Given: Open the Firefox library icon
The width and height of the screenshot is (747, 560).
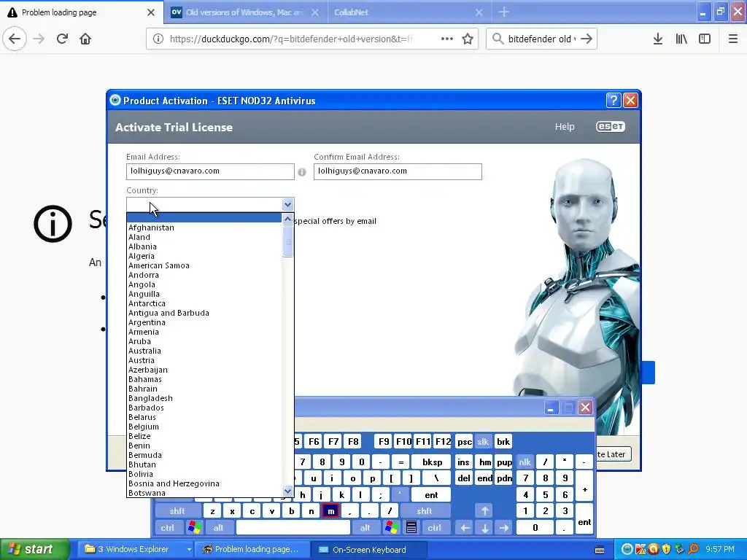Looking at the screenshot, I should pyautogui.click(x=681, y=39).
